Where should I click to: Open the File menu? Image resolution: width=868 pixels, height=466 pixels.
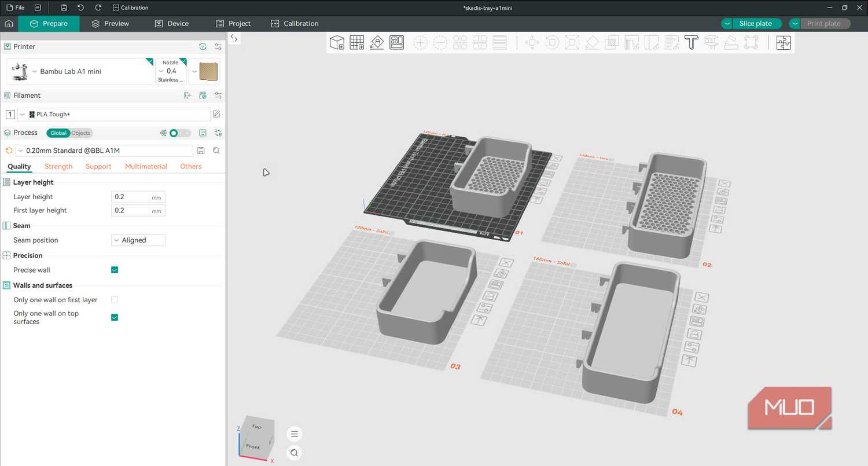tap(15, 8)
